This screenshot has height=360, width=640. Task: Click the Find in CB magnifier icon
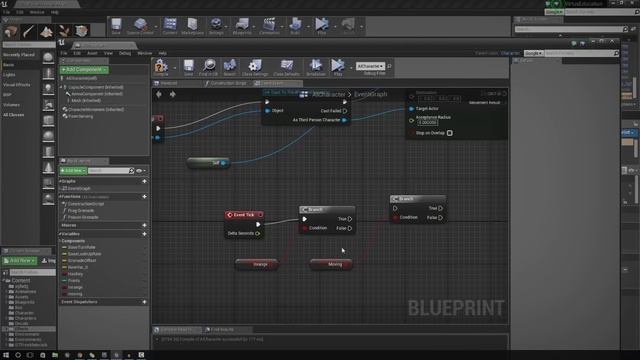click(x=209, y=66)
